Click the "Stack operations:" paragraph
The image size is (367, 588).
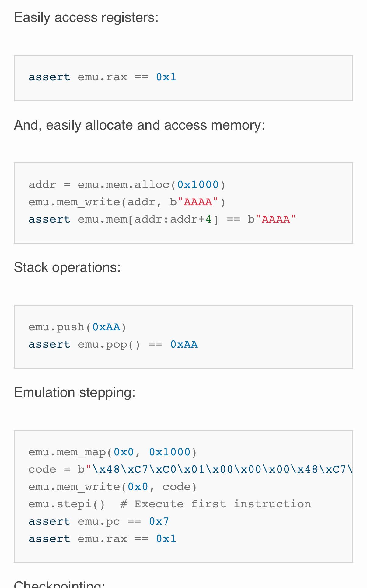[67, 268]
